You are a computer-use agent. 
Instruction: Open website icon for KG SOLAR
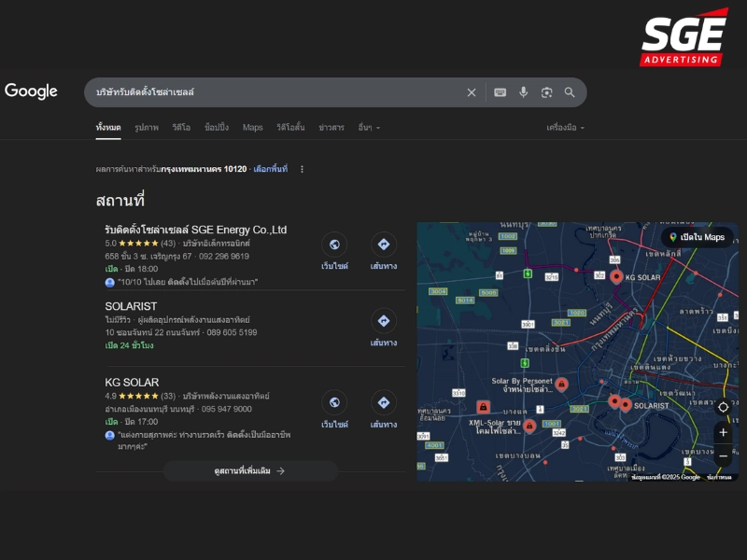[334, 402]
